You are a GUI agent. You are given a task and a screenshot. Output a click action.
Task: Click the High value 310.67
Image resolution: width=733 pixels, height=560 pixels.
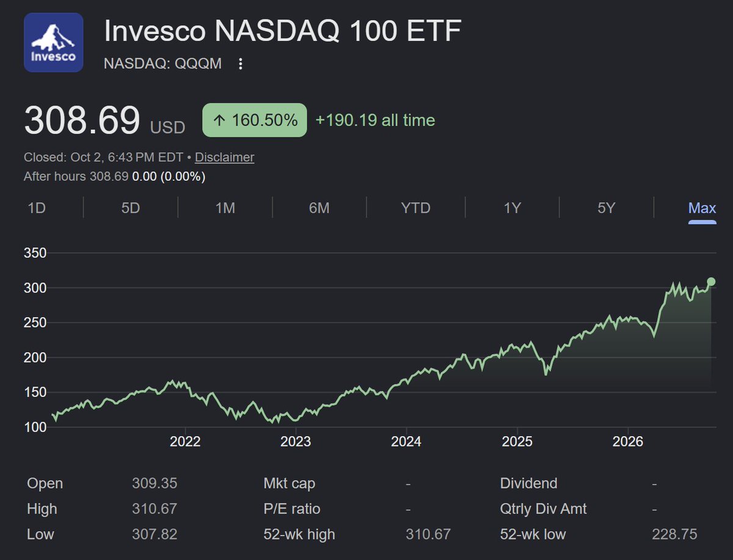[155, 509]
